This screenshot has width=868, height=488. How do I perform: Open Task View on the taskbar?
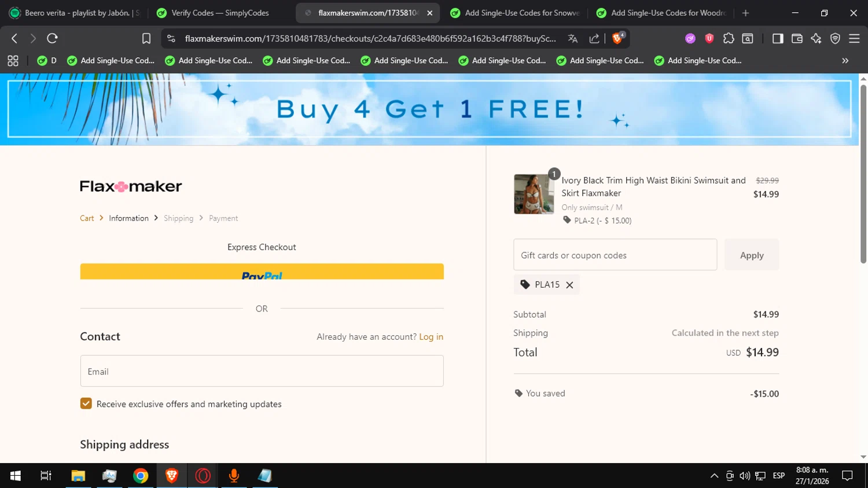pos(46,476)
